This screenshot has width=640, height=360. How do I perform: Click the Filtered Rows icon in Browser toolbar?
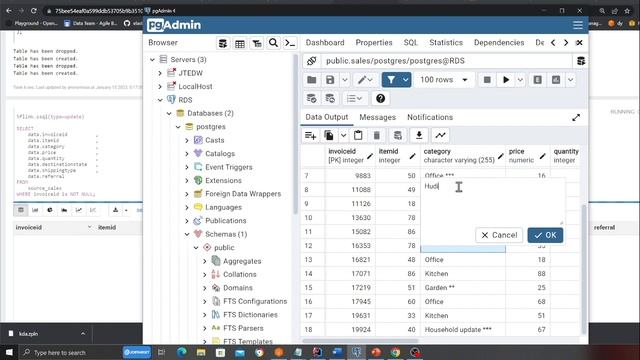pyautogui.click(x=257, y=43)
